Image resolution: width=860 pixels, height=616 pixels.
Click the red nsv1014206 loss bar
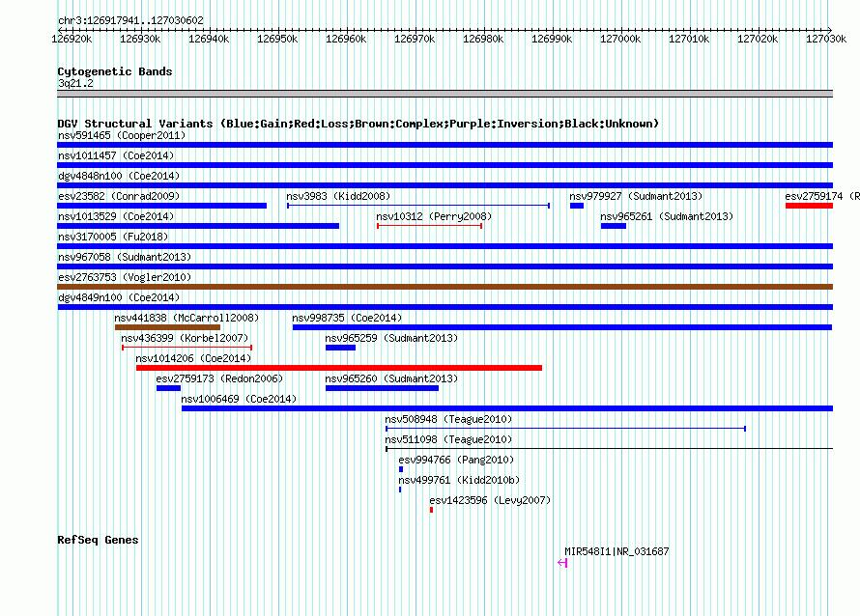coord(339,368)
